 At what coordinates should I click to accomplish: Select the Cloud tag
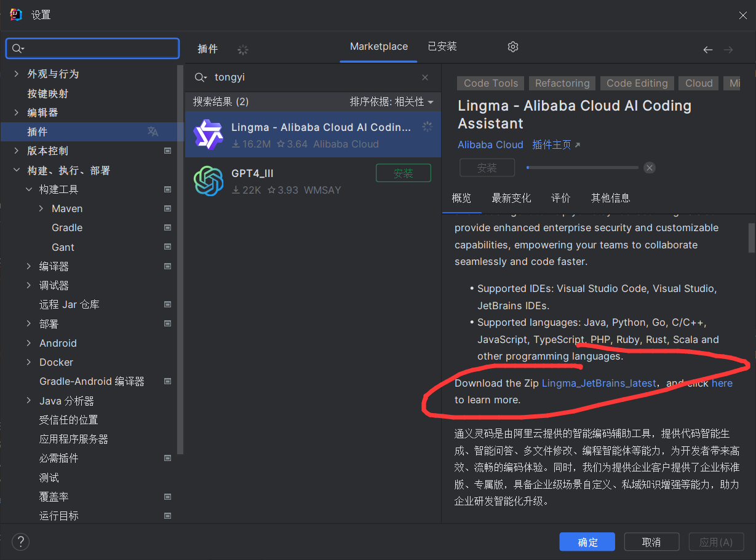(699, 83)
